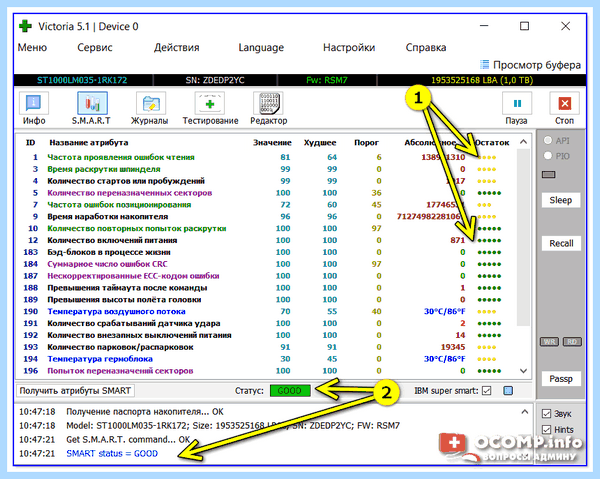Select row Время раскрутки шпинделя
Screen dimensions: 600x479
pyautogui.click(x=266, y=169)
